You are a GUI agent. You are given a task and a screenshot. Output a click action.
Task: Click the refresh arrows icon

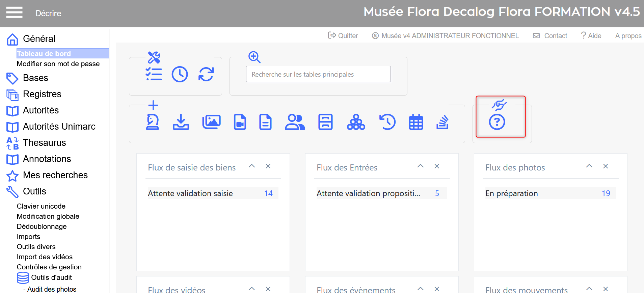pyautogui.click(x=206, y=74)
